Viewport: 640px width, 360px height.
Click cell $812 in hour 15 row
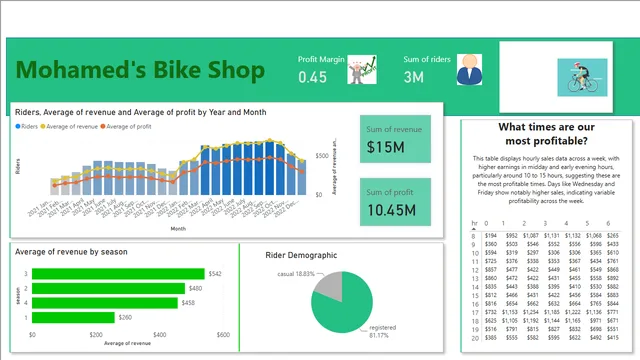coord(491,295)
